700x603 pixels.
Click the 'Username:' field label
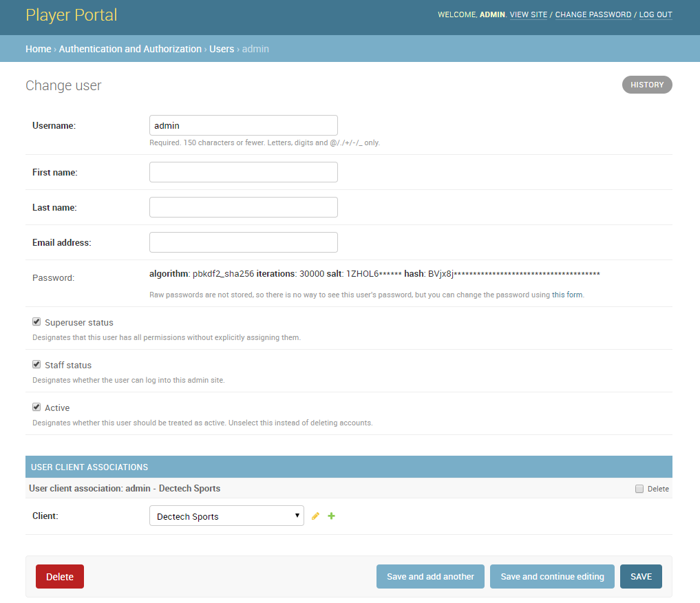[x=54, y=125]
